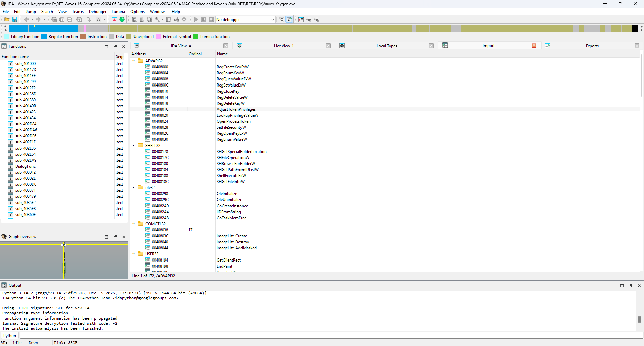Image resolution: width=644 pixels, height=346 pixels.
Task: Select the AdjustTokenPrivileges import row
Action: pyautogui.click(x=236, y=109)
